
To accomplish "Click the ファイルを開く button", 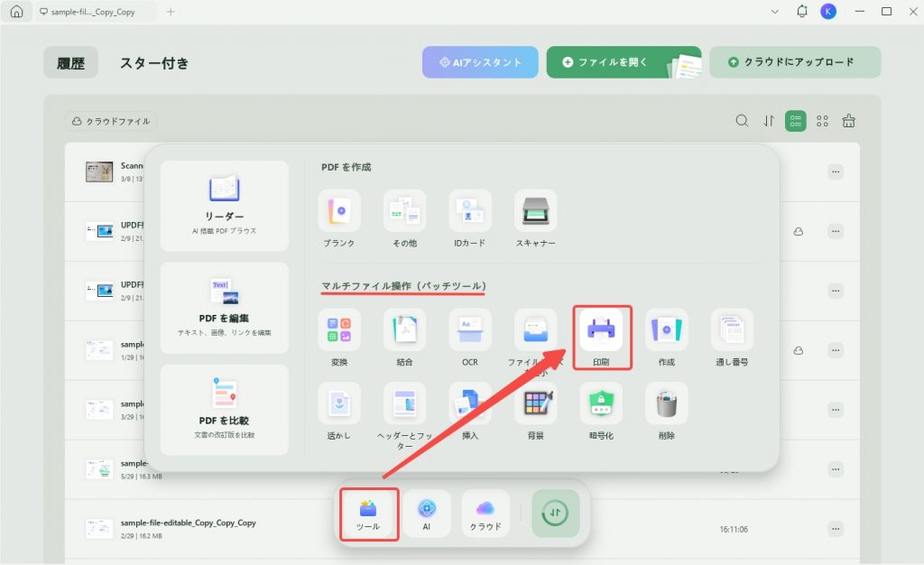I will (x=624, y=62).
